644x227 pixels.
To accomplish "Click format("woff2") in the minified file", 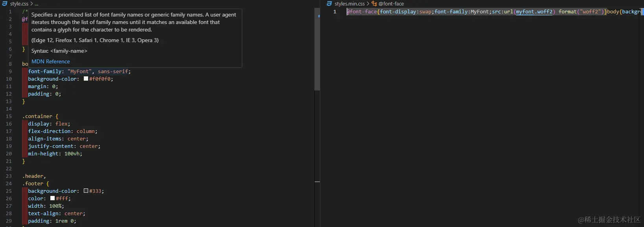I will pyautogui.click(x=580, y=11).
